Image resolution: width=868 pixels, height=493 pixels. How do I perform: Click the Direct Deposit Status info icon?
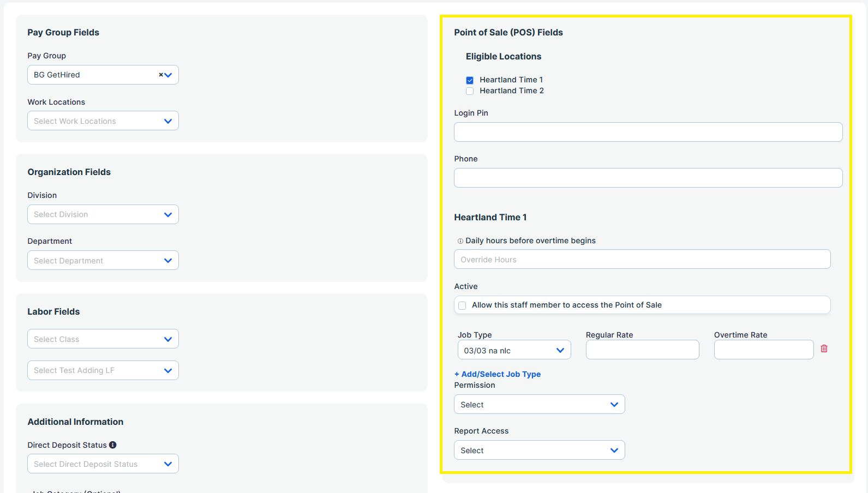pyautogui.click(x=113, y=445)
